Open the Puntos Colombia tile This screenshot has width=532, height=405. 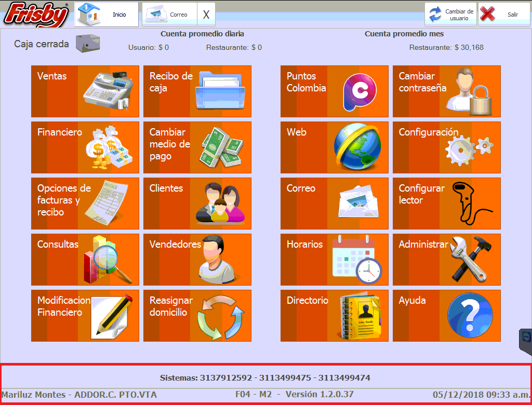click(x=335, y=91)
